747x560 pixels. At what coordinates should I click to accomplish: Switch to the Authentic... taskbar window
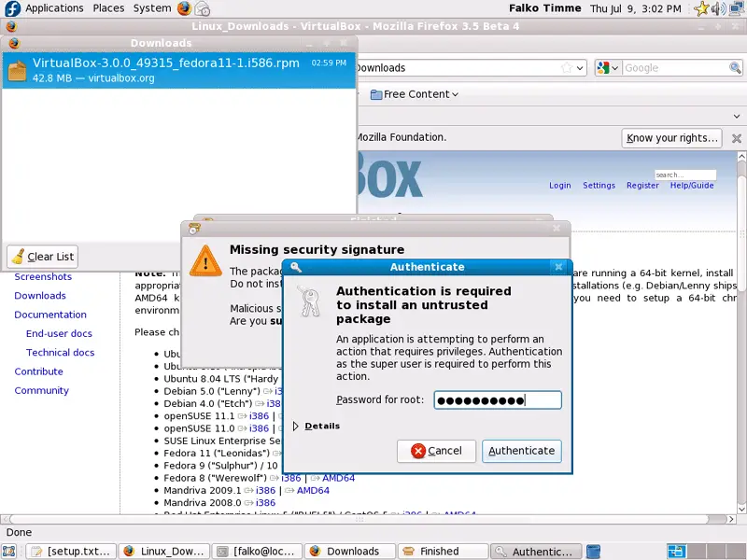click(536, 552)
